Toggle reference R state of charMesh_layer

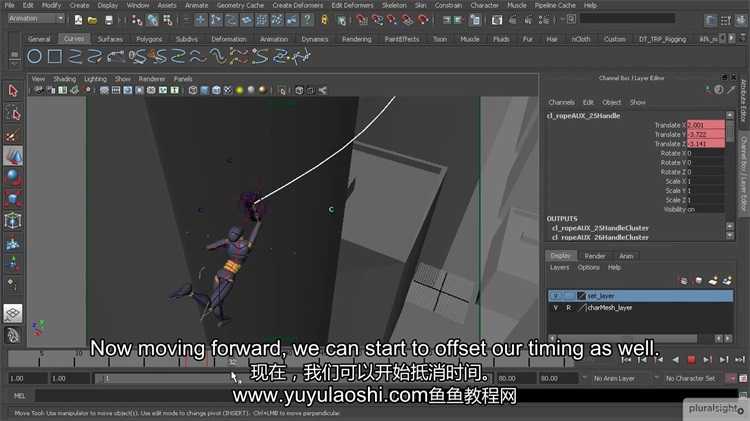point(568,308)
